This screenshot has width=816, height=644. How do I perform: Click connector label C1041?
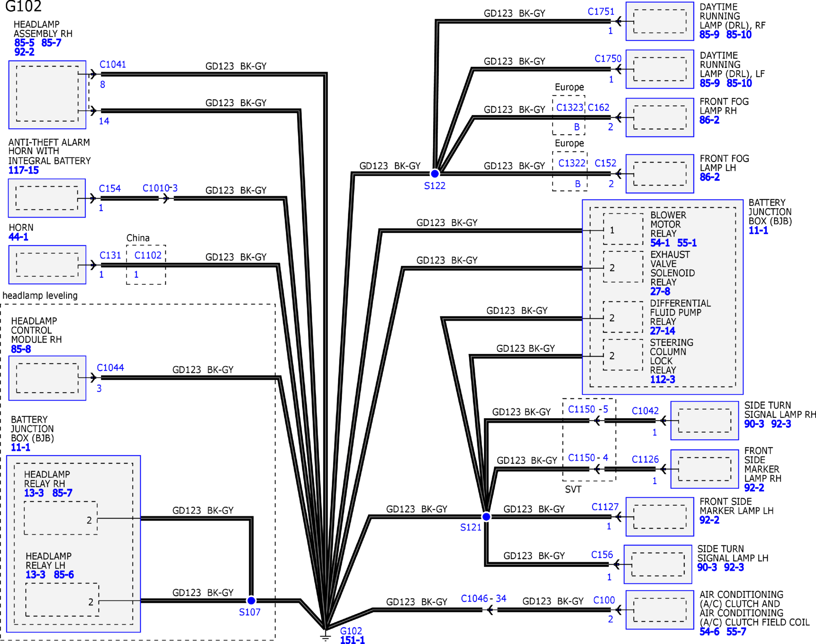click(x=113, y=64)
